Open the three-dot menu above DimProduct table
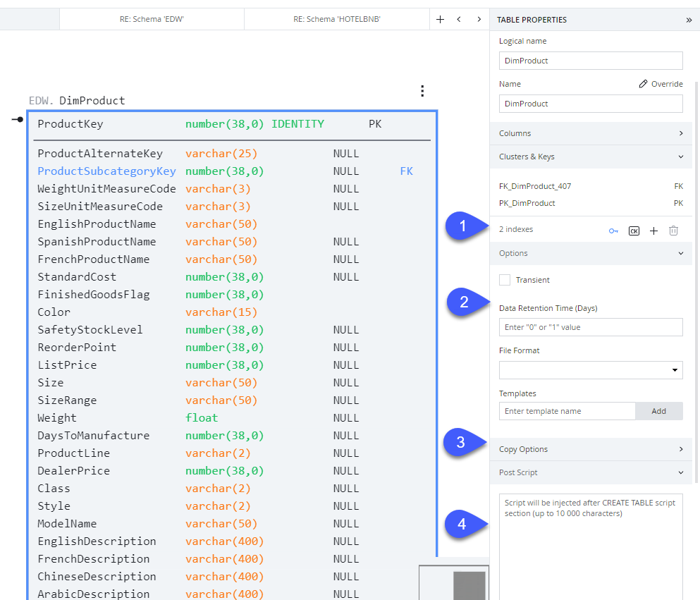The height and width of the screenshot is (600, 700). (x=422, y=91)
